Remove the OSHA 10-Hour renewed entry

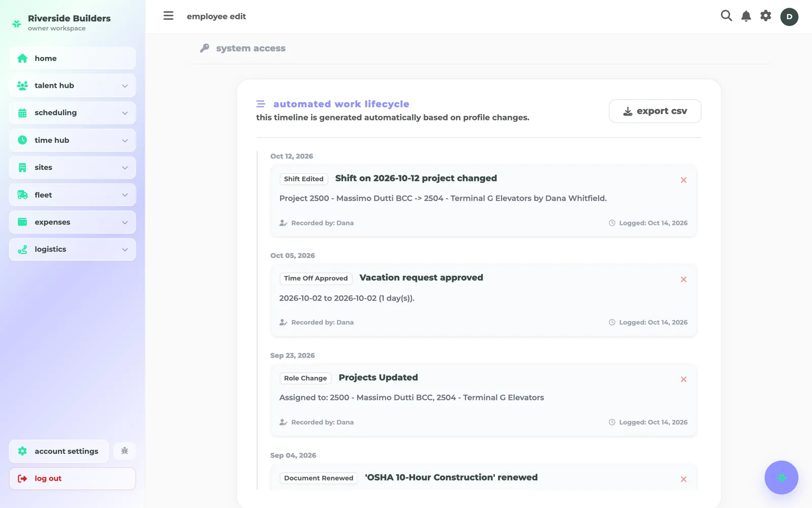pyautogui.click(x=684, y=479)
